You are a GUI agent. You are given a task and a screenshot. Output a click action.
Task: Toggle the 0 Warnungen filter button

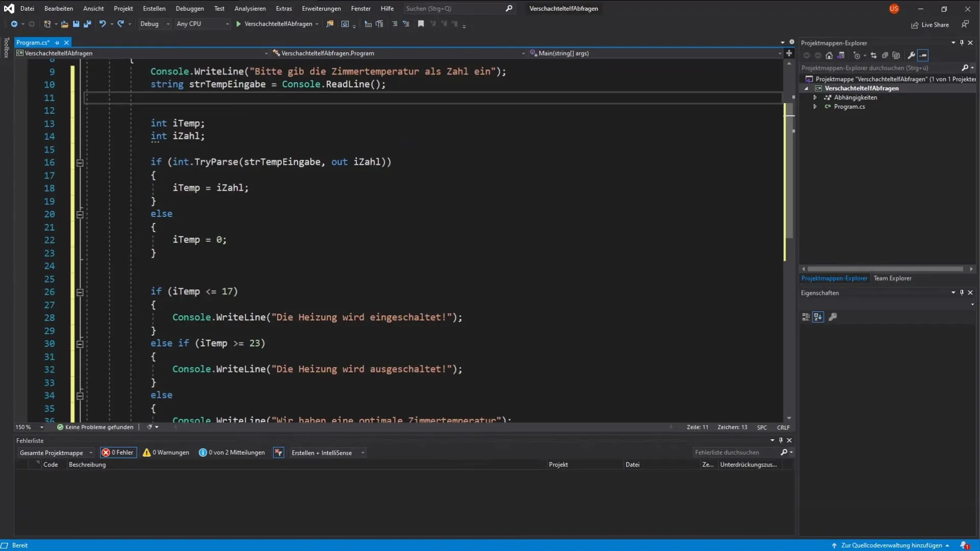coord(166,453)
